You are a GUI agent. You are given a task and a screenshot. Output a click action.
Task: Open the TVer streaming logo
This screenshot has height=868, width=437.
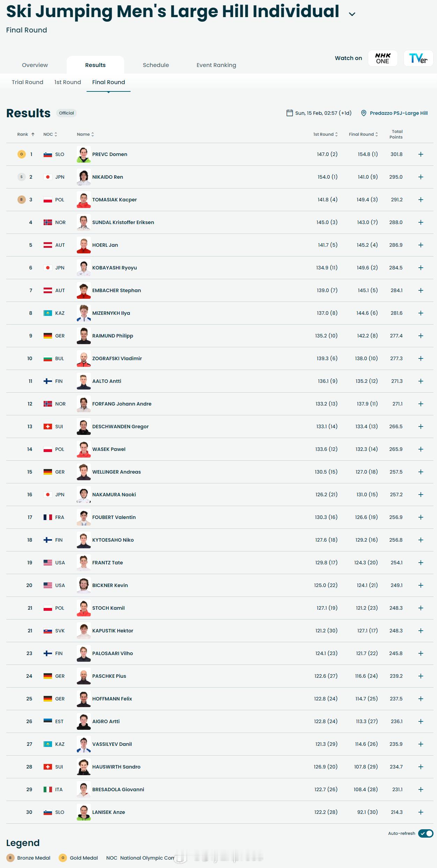pos(418,58)
